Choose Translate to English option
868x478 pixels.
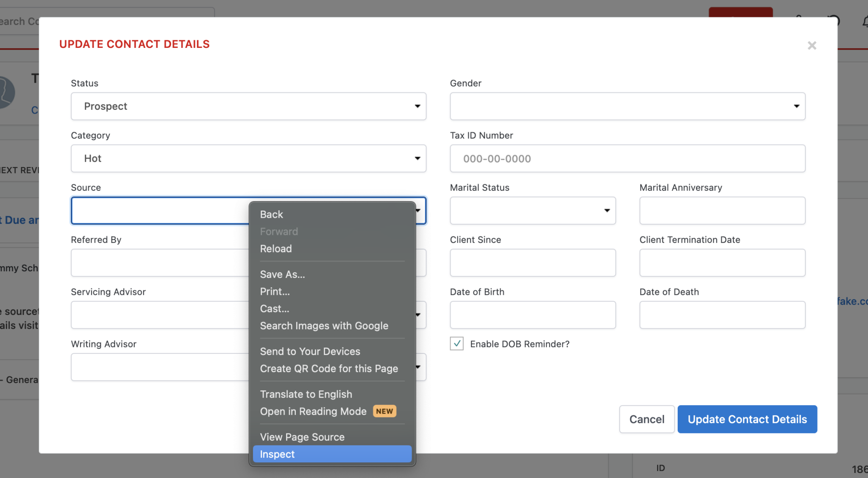pos(306,394)
